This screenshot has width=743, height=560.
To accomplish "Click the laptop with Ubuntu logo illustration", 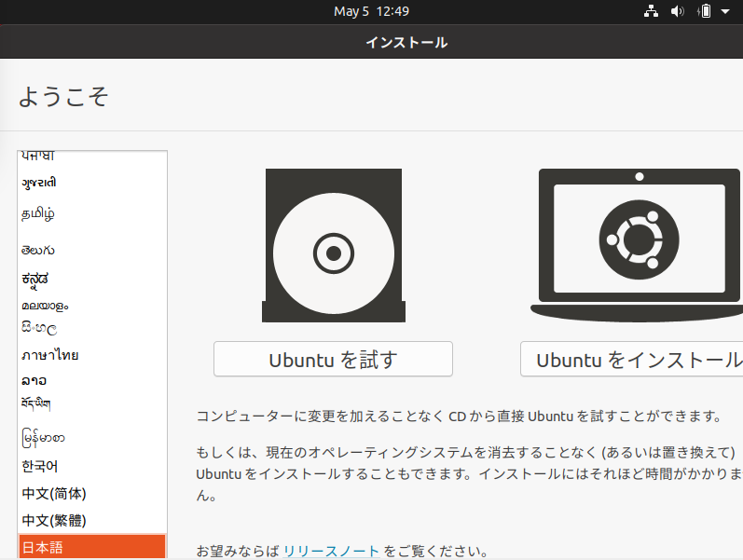I will [639, 245].
